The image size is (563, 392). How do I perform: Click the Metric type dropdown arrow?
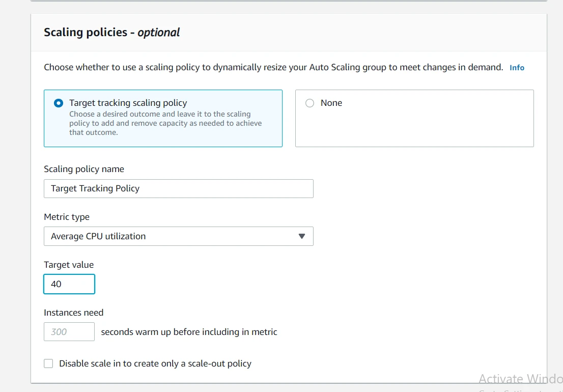(302, 236)
